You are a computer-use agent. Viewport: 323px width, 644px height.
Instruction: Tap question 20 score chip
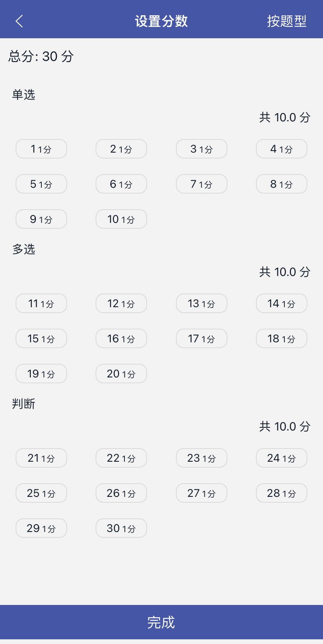(x=121, y=374)
